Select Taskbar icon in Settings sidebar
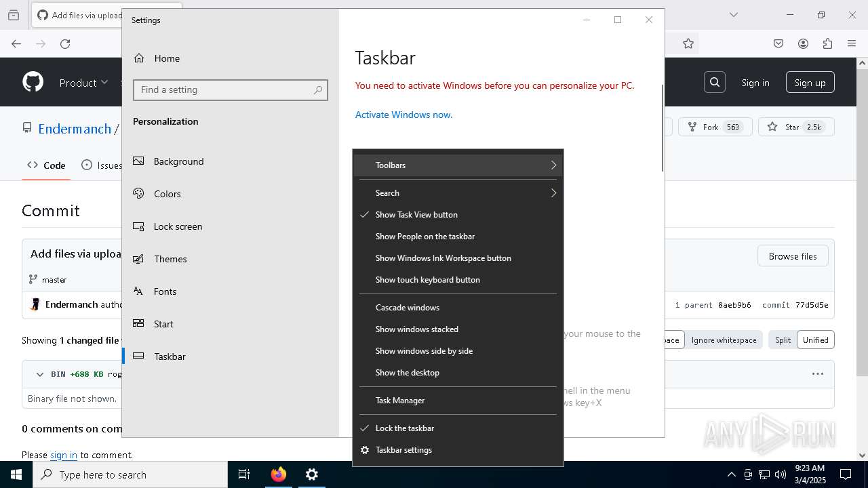Viewport: 868px width, 488px height. 138,357
